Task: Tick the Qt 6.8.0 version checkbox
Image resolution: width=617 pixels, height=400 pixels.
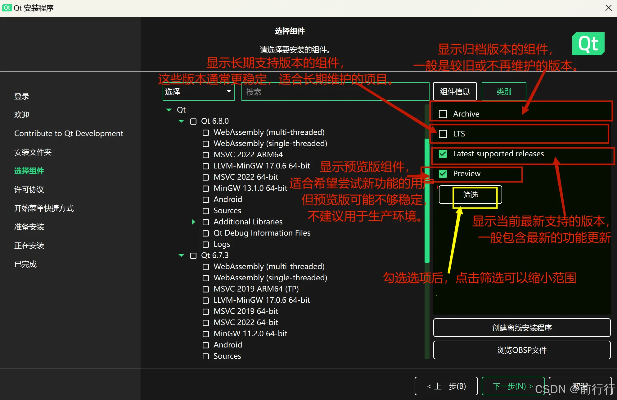Action: 193,122
